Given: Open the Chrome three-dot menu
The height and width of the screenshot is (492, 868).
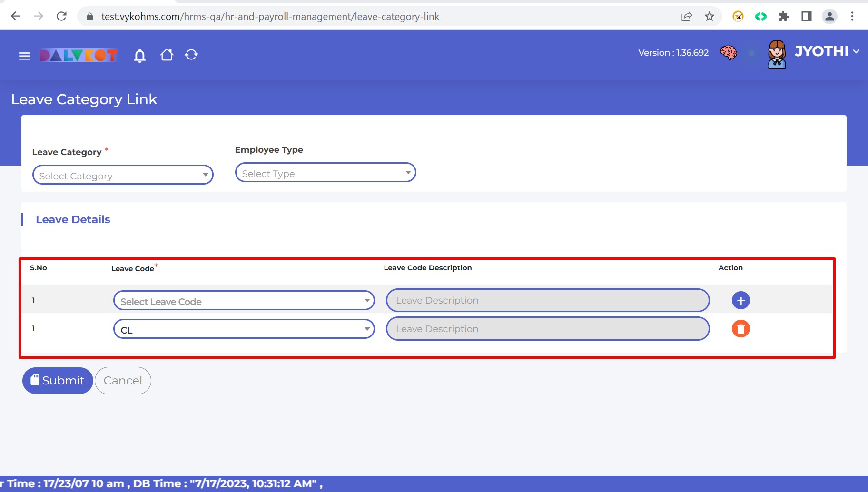Looking at the screenshot, I should tap(852, 17).
